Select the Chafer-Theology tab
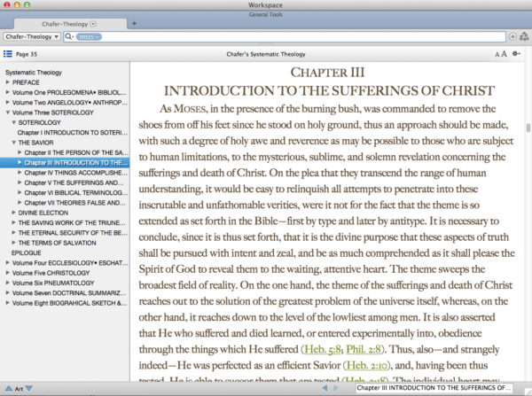Screen dimensions: 532x396 [x=70, y=24]
